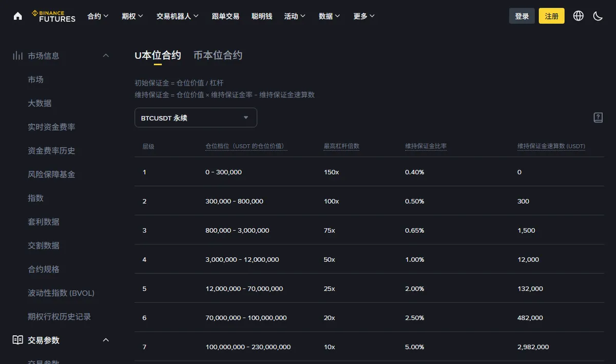Click the 2,982,000 maintenance amount
This screenshot has width=616, height=364.
pos(533,347)
